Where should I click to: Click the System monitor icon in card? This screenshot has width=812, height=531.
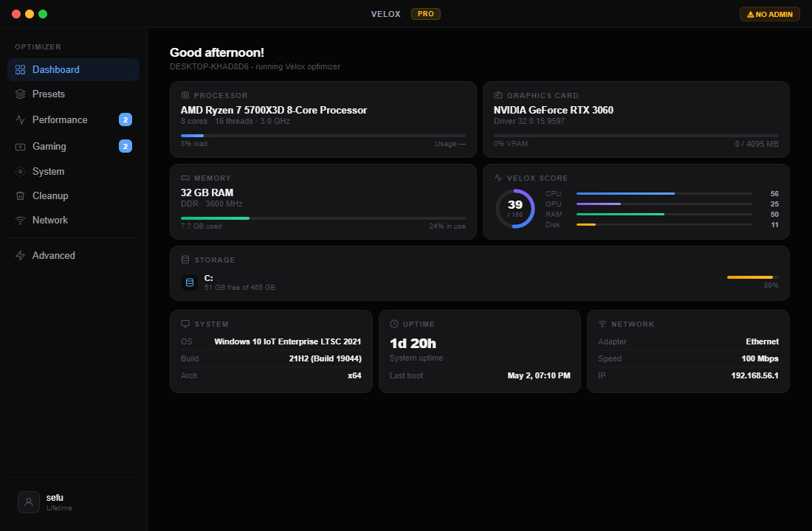[x=185, y=324]
